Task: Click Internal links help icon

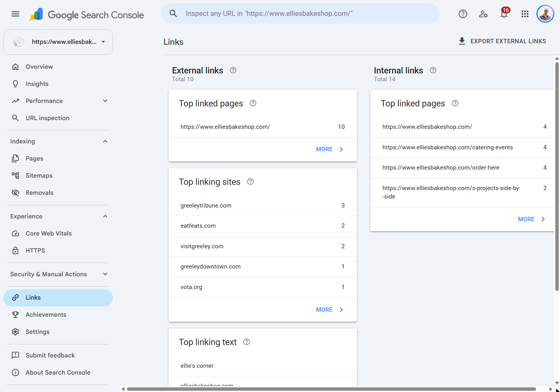Action: pyautogui.click(x=433, y=70)
